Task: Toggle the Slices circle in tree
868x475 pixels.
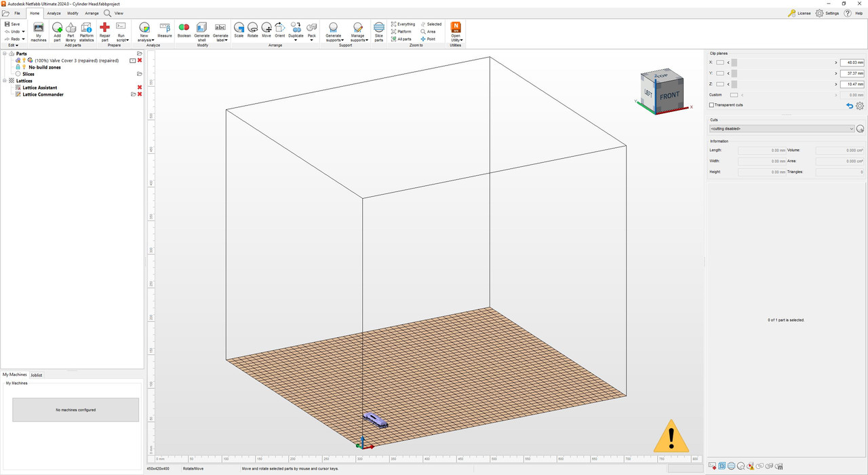Action: coord(18,74)
